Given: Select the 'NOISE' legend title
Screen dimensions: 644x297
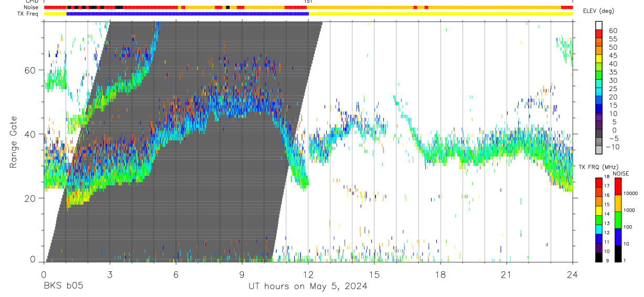Looking at the screenshot, I should [621, 173].
